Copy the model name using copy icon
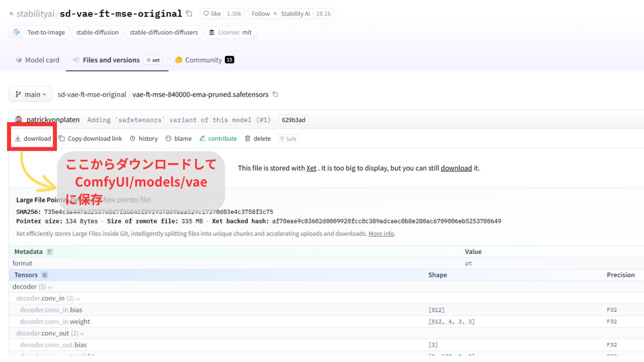644x362 pixels. tap(189, 14)
